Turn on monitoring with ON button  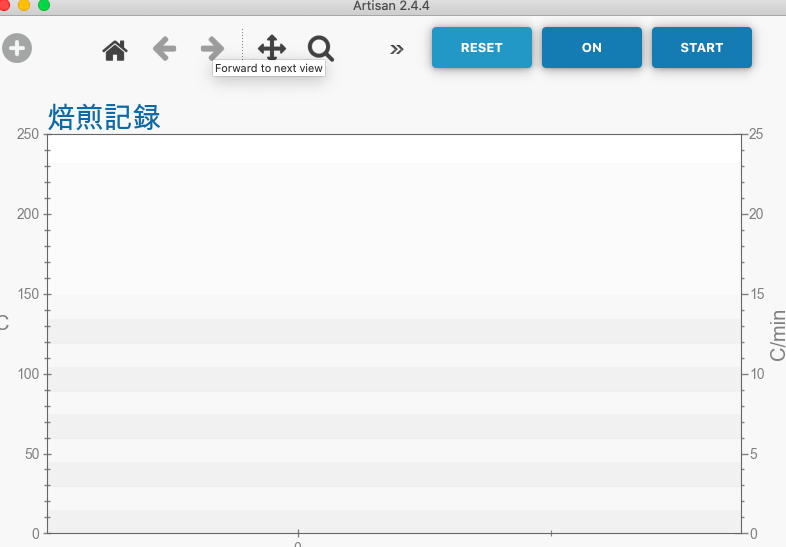coord(591,48)
